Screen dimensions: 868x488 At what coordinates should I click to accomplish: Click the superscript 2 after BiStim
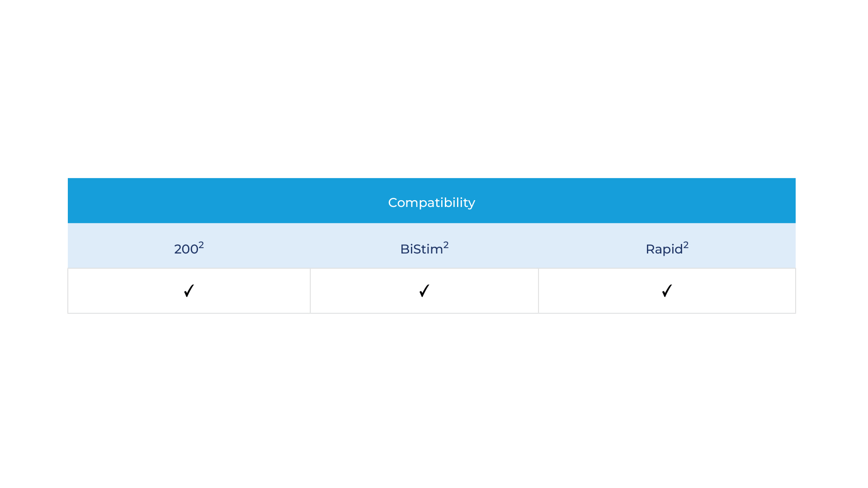point(446,245)
